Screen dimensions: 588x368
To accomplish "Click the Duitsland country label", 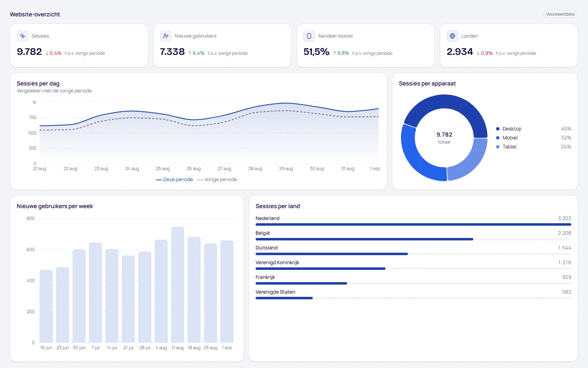I will click(x=267, y=248).
